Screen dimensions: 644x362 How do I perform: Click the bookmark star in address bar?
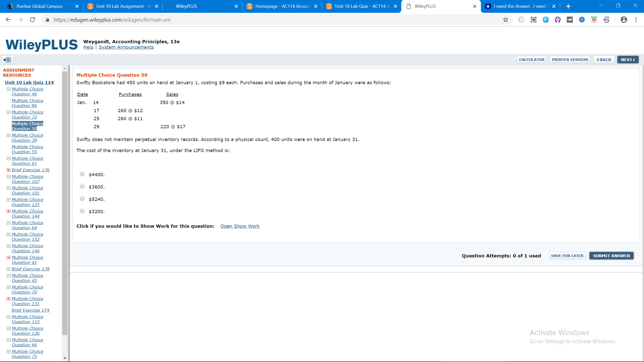[506, 20]
